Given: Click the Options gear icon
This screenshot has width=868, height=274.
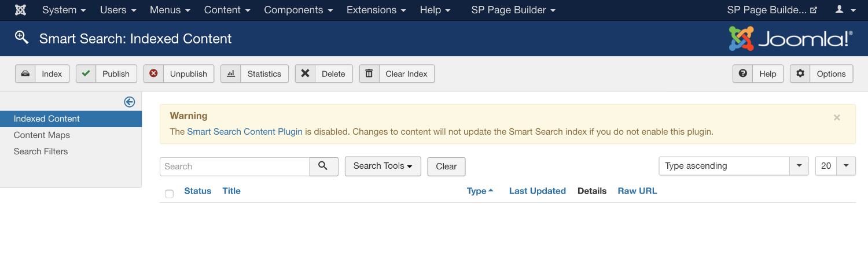Looking at the screenshot, I should coord(800,74).
